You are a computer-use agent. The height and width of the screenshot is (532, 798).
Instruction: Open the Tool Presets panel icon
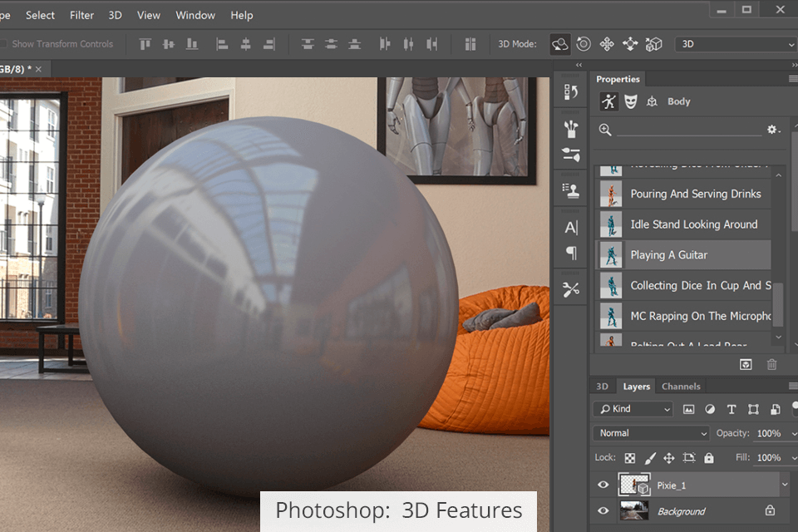pos(571,289)
